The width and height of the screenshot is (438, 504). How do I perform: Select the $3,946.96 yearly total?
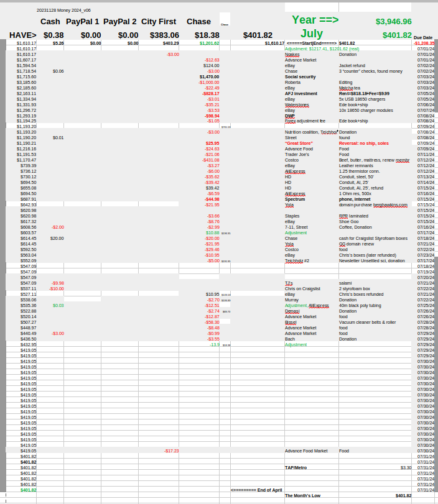394,22
